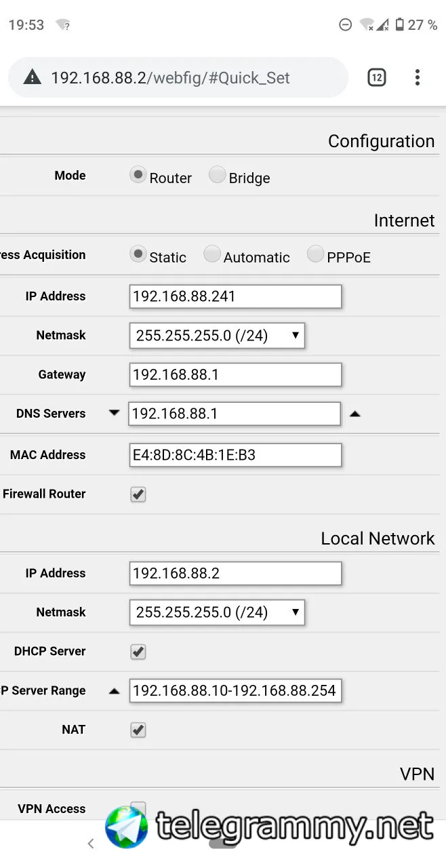Screen dimensions: 446x868
Task: Tap the do-not-disturb status icon
Action: click(x=345, y=24)
